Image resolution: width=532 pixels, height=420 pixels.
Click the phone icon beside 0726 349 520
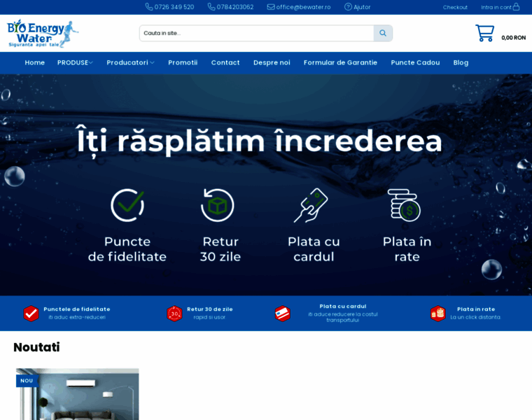tap(149, 7)
